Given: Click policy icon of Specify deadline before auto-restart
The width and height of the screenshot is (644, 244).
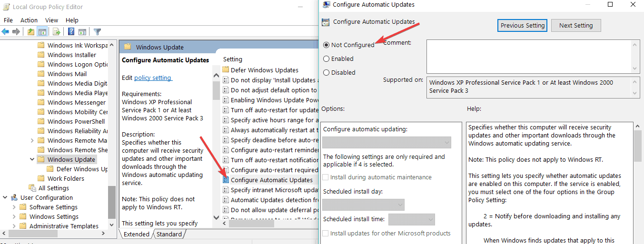Looking at the screenshot, I should pos(226,140).
